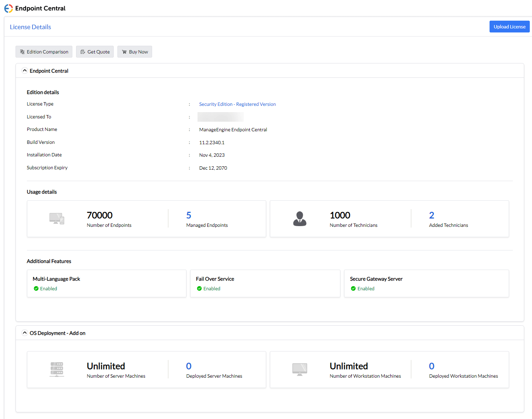Click the Usage details heading
The image size is (532, 419).
pyautogui.click(x=42, y=192)
